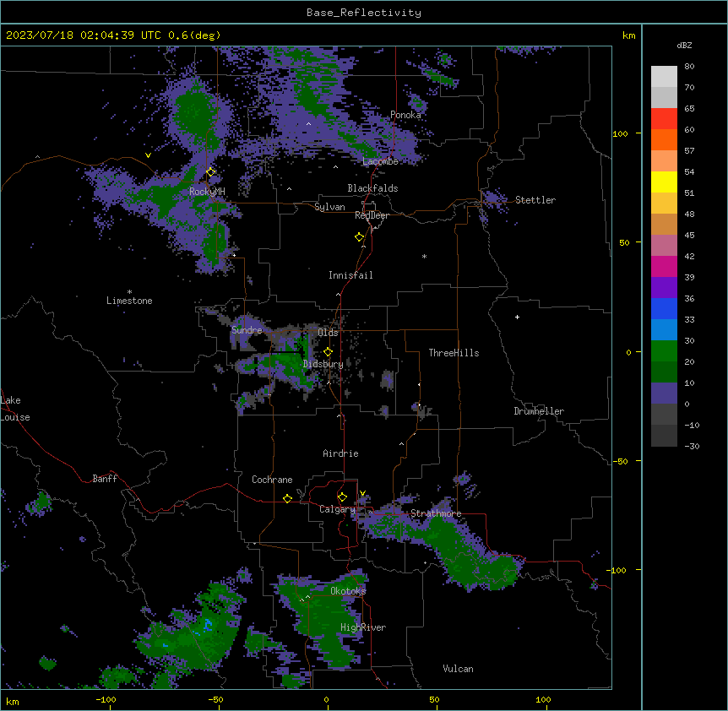The width and height of the screenshot is (728, 711).
Task: Select the orange 60-57 dBZ swatch
Action: (664, 139)
